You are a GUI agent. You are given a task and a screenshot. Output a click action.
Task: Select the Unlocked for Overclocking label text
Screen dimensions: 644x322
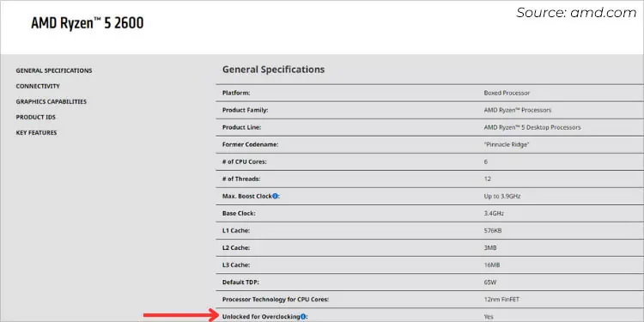point(261,317)
